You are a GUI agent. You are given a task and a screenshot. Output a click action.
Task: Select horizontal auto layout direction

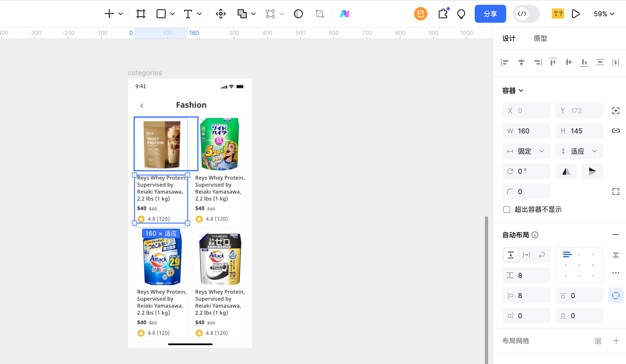(x=526, y=255)
